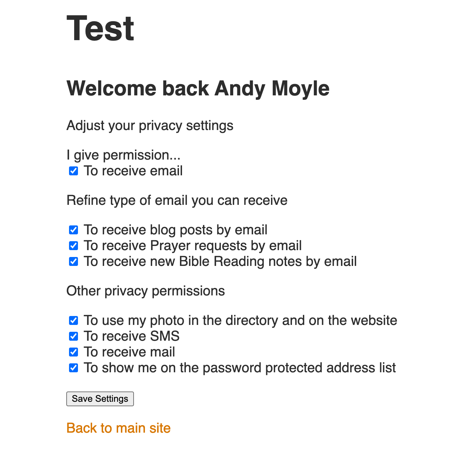Click the 'Test' page title

100,28
